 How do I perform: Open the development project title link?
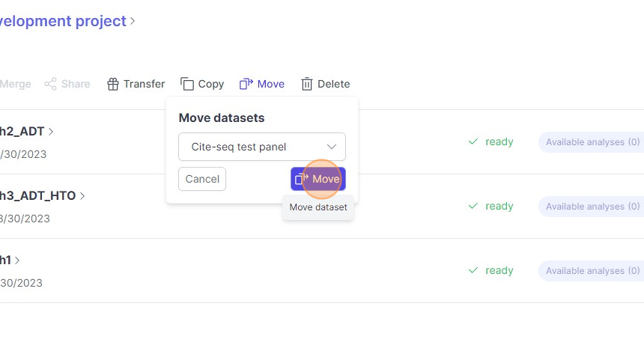coord(63,21)
